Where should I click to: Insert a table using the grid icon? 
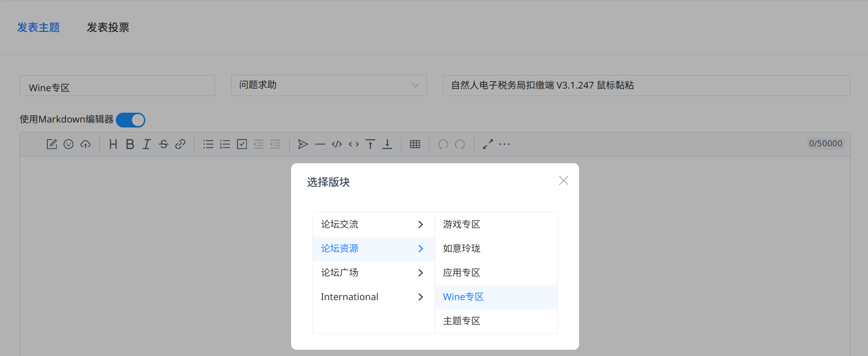point(415,144)
